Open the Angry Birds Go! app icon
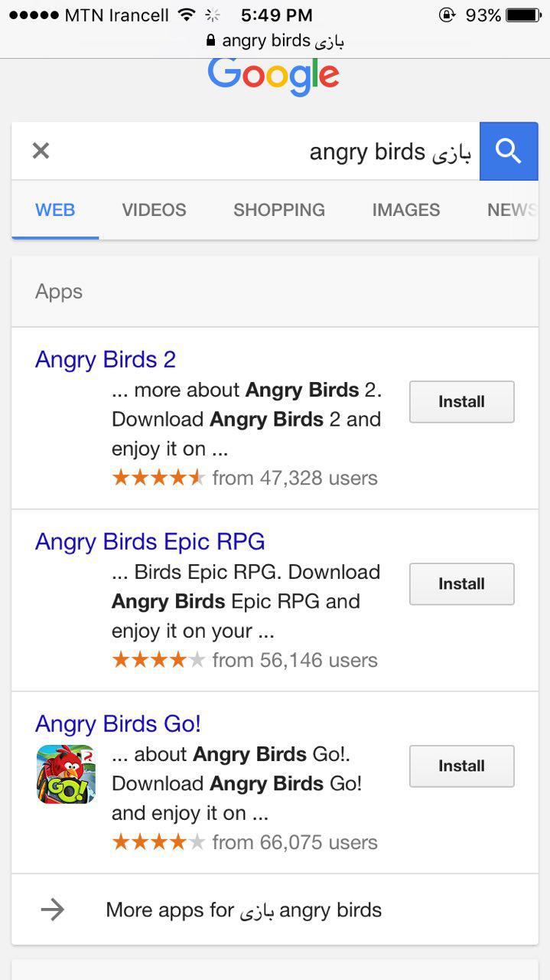 pyautogui.click(x=66, y=774)
